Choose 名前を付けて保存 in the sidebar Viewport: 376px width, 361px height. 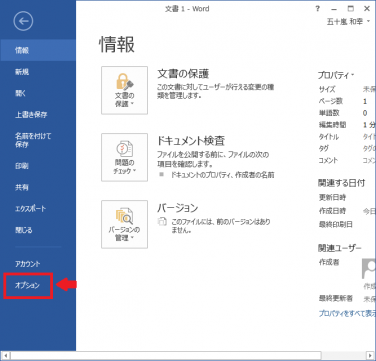click(x=38, y=140)
